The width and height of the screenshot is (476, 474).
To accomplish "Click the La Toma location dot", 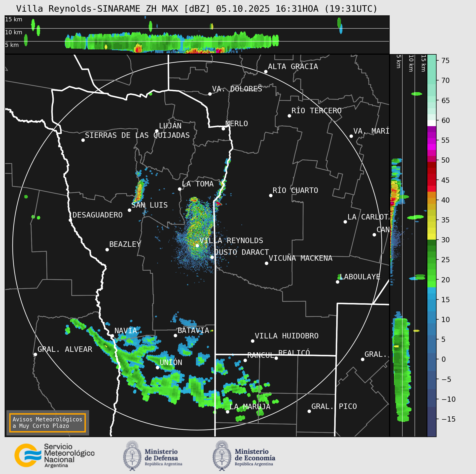I will point(180,189).
